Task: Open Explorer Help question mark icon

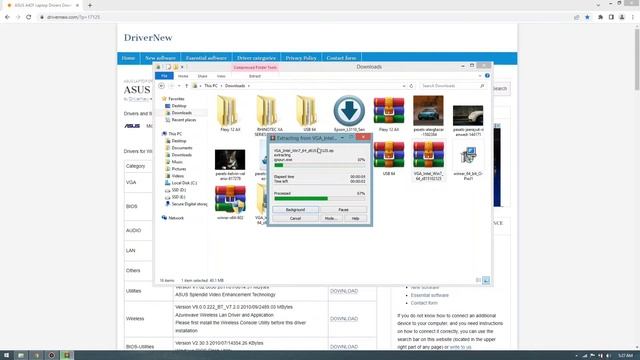Action: (487, 76)
